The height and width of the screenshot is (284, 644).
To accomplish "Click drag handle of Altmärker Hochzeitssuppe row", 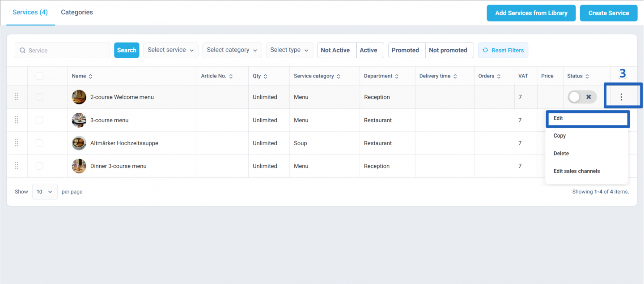I will (17, 143).
